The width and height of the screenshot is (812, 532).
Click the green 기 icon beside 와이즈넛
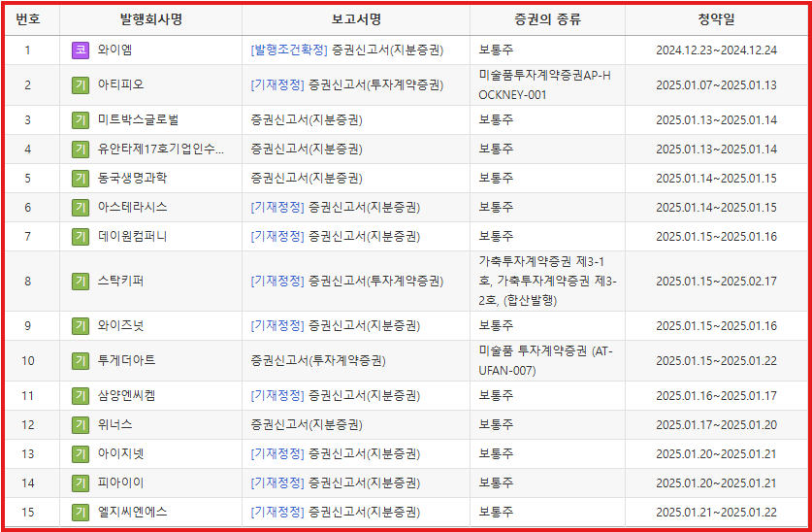tap(81, 326)
